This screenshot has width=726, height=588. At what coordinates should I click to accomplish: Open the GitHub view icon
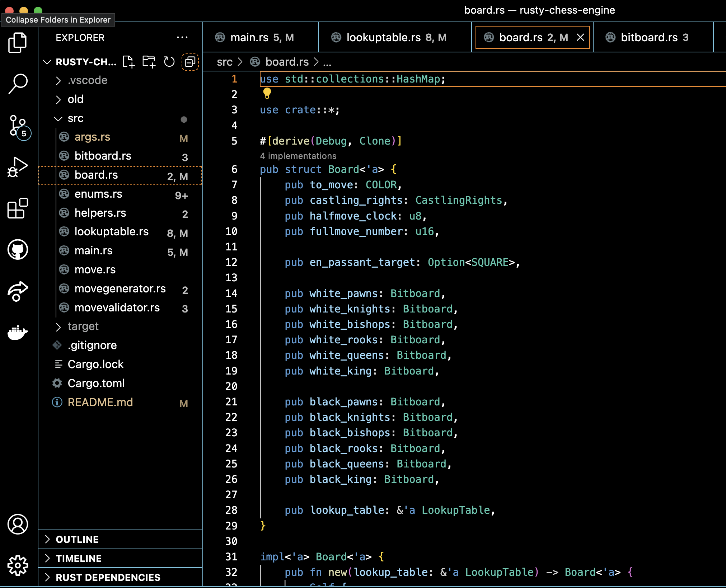coord(18,249)
